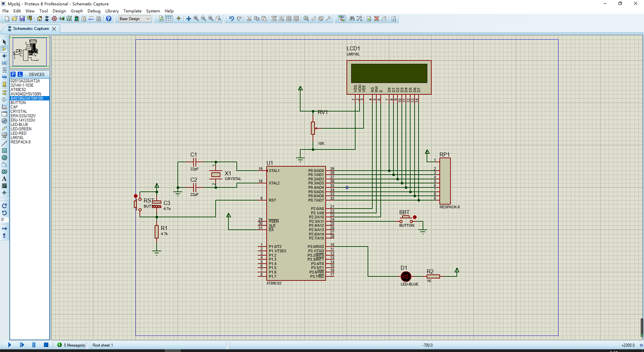Image resolution: width=644 pixels, height=352 pixels.
Task: Select LED-BLUE in the devices list
Action: click(x=30, y=125)
